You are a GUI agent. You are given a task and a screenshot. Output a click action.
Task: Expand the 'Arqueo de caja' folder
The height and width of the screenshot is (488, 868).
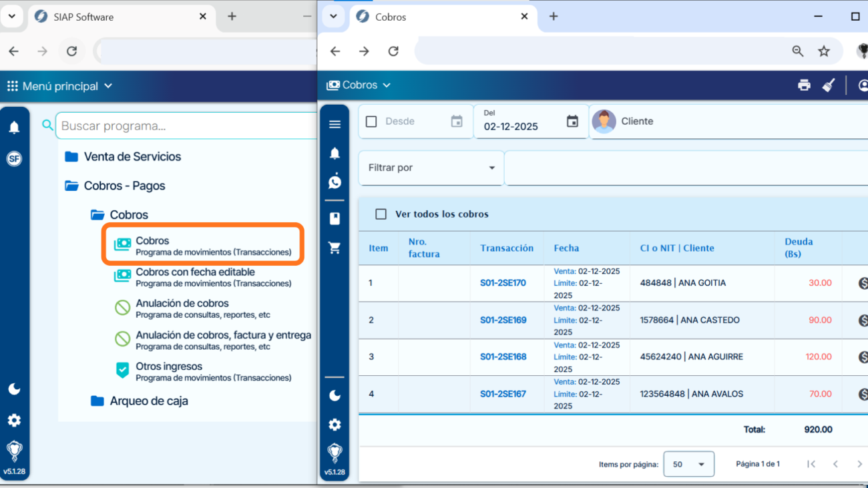148,401
